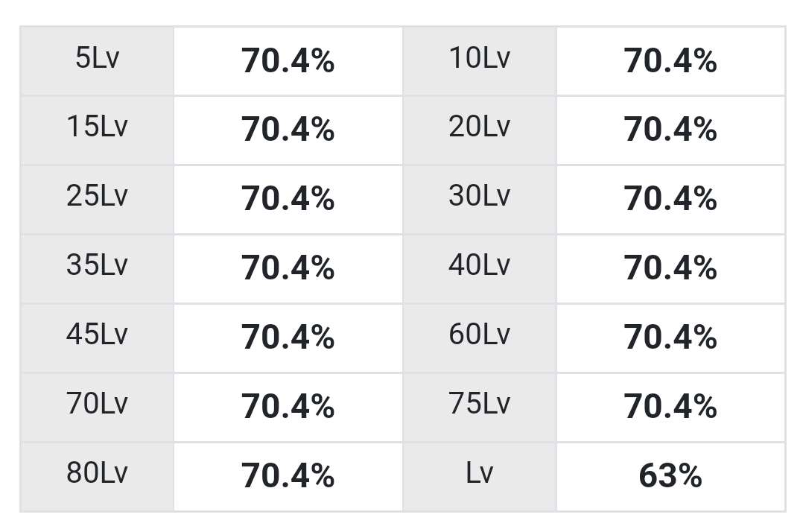Click the 70Lv label cell
Viewport: 803px width, 532px height.
pyautogui.click(x=97, y=408)
